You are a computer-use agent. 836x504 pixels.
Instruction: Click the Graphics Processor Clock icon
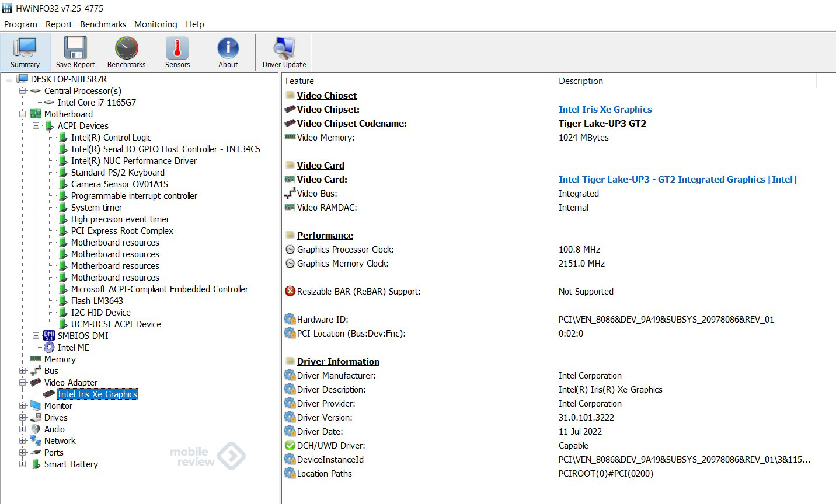290,249
